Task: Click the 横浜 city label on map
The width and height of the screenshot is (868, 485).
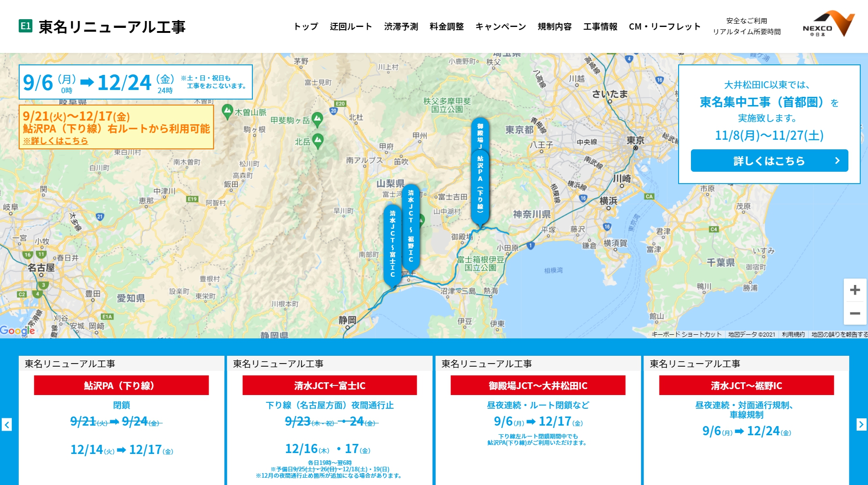Action: pyautogui.click(x=608, y=200)
